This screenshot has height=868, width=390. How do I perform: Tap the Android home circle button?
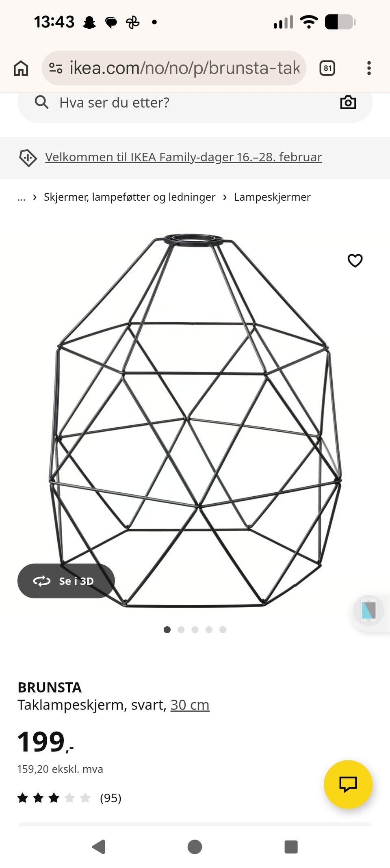point(195,847)
